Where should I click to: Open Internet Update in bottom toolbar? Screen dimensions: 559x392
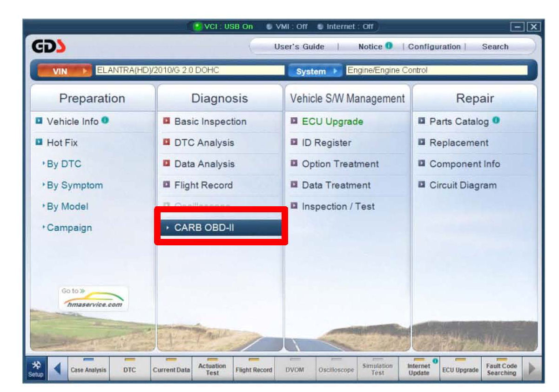click(x=419, y=370)
